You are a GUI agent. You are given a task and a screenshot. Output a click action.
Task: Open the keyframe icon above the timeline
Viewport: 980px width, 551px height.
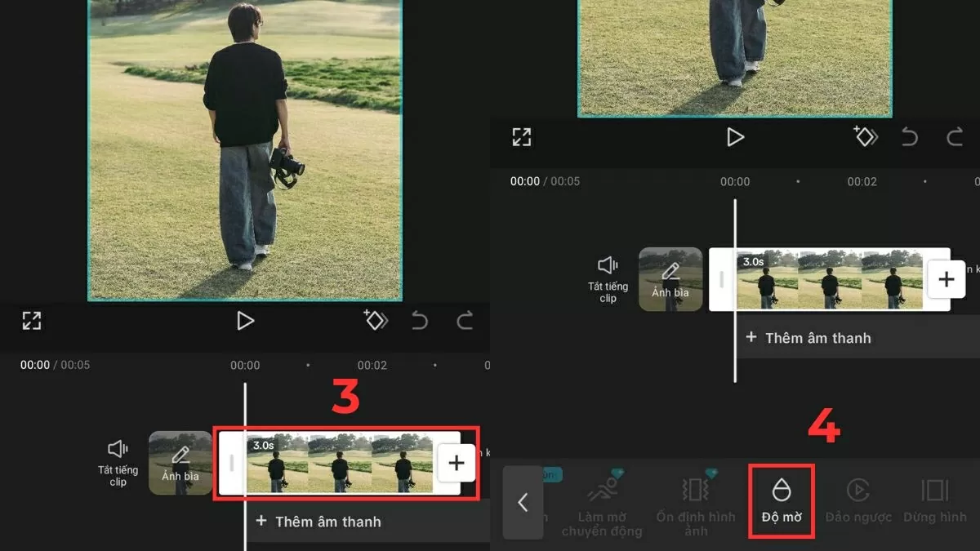375,321
